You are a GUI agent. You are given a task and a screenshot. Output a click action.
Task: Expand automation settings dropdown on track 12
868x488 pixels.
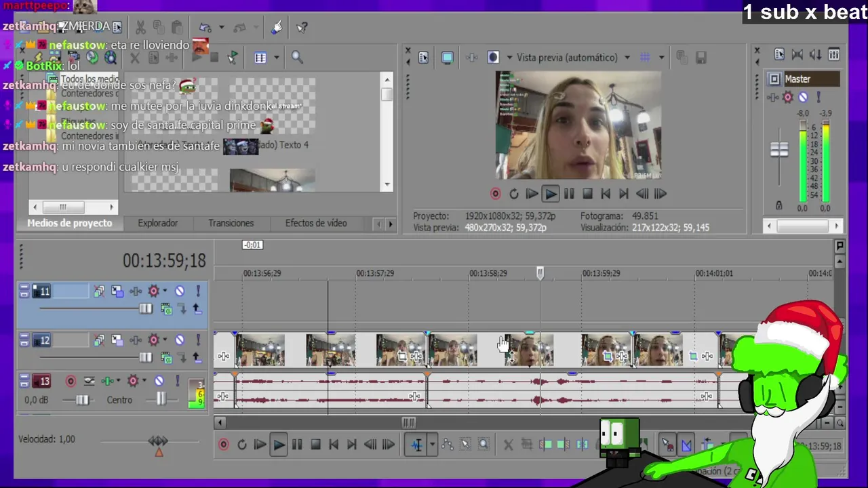coord(165,340)
